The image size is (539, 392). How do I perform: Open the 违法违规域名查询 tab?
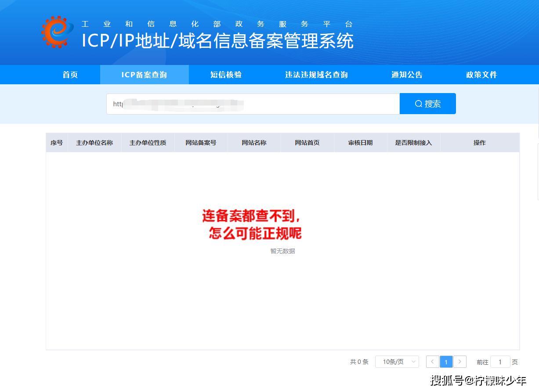316,75
